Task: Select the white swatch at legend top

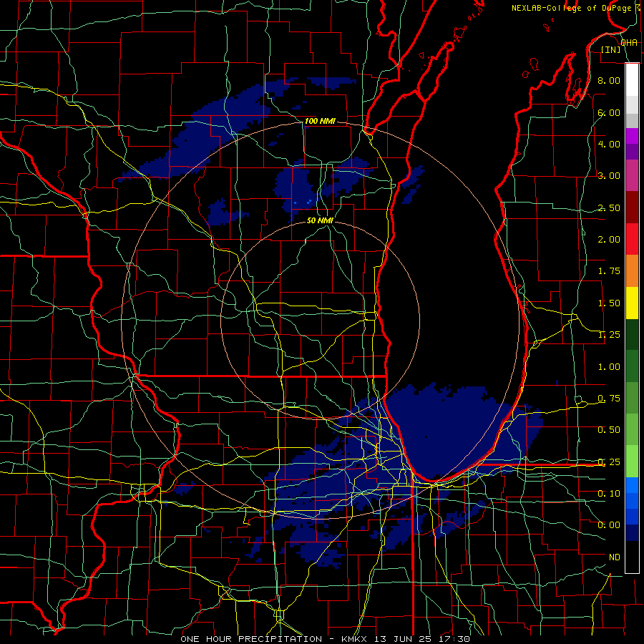Action: [x=632, y=79]
